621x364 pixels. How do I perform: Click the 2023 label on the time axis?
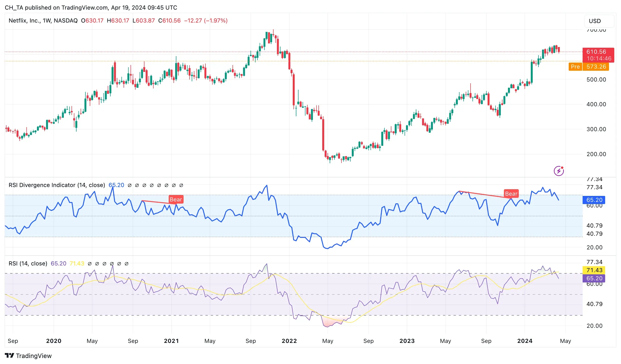tap(407, 341)
